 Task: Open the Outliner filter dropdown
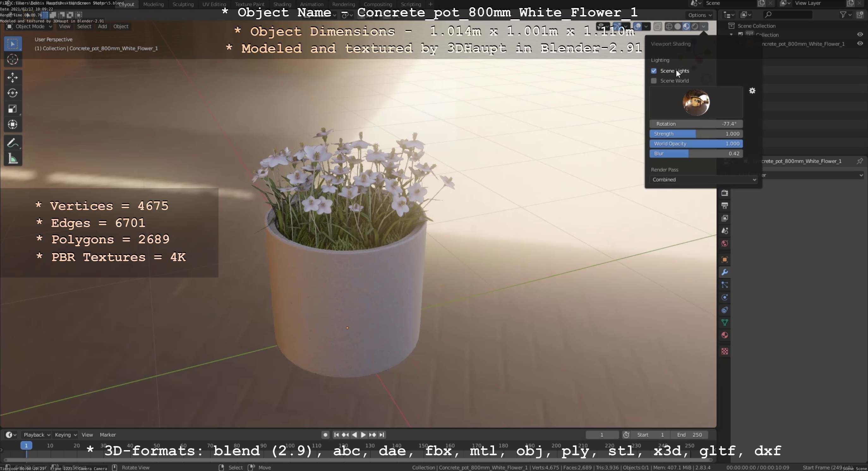click(x=846, y=15)
